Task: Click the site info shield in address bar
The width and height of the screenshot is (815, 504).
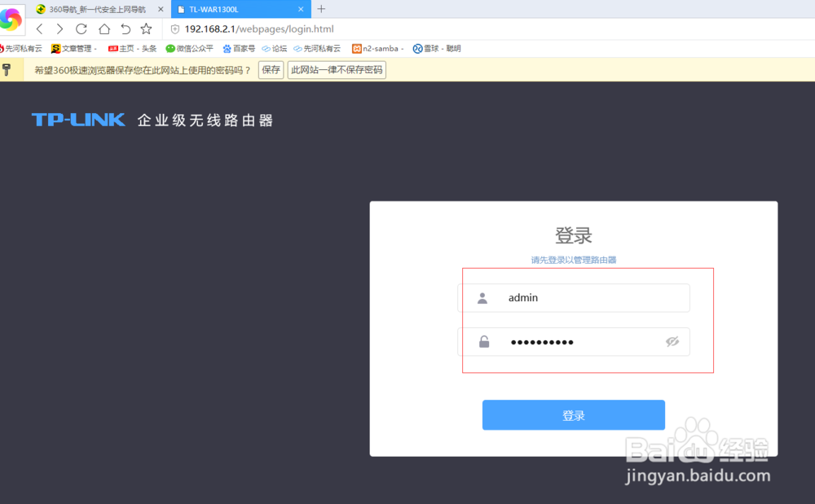Action: pyautogui.click(x=174, y=28)
